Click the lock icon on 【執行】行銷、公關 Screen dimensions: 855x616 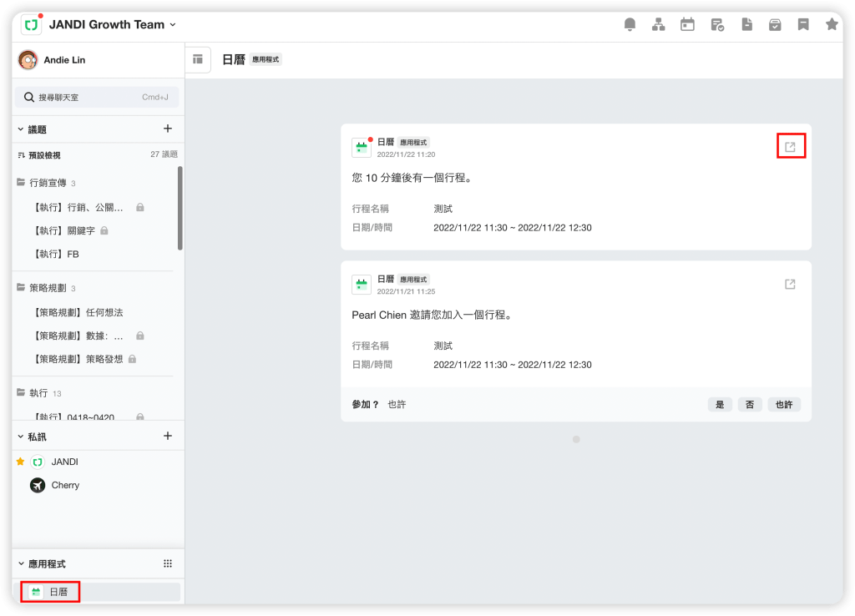pyautogui.click(x=140, y=207)
